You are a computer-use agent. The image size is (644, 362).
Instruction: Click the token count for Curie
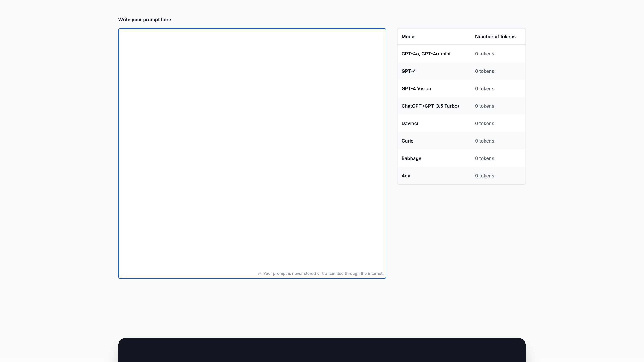tap(484, 141)
